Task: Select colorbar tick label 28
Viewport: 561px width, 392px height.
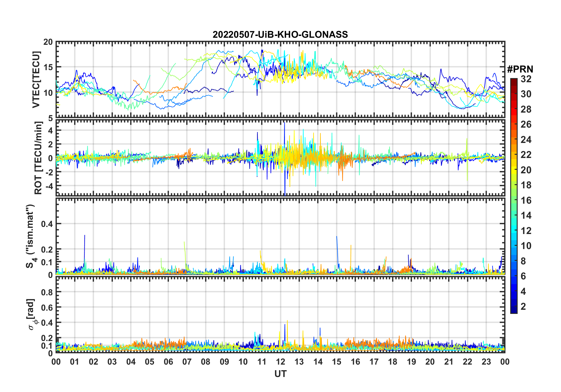Action: coord(526,109)
